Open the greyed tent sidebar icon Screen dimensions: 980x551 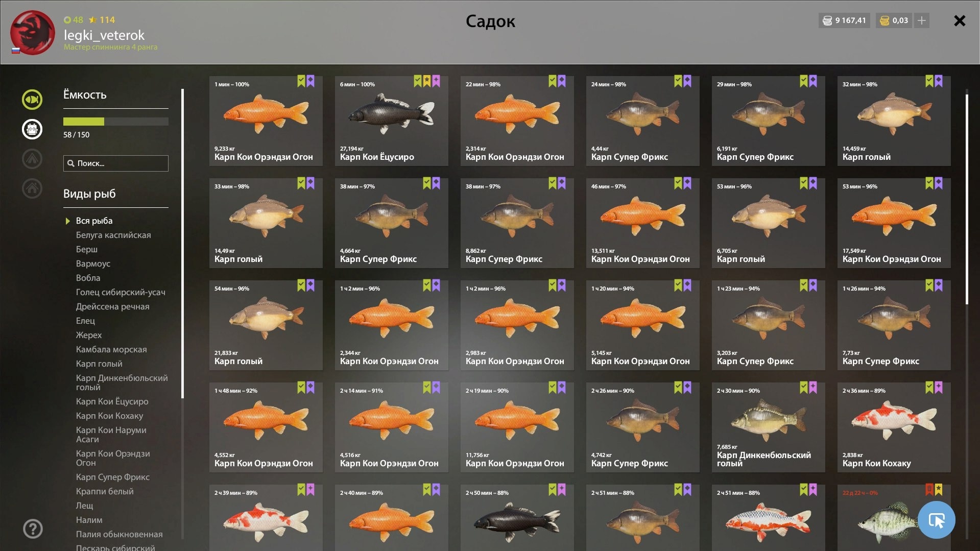pyautogui.click(x=32, y=159)
